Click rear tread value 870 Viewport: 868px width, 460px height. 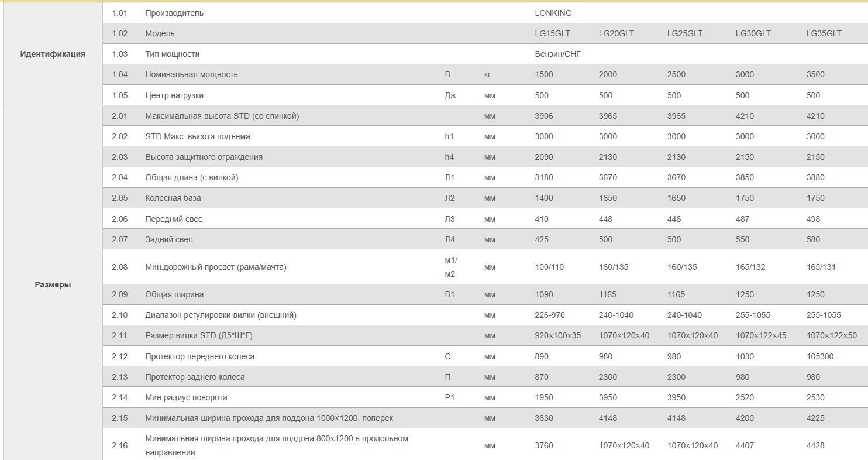(x=542, y=377)
